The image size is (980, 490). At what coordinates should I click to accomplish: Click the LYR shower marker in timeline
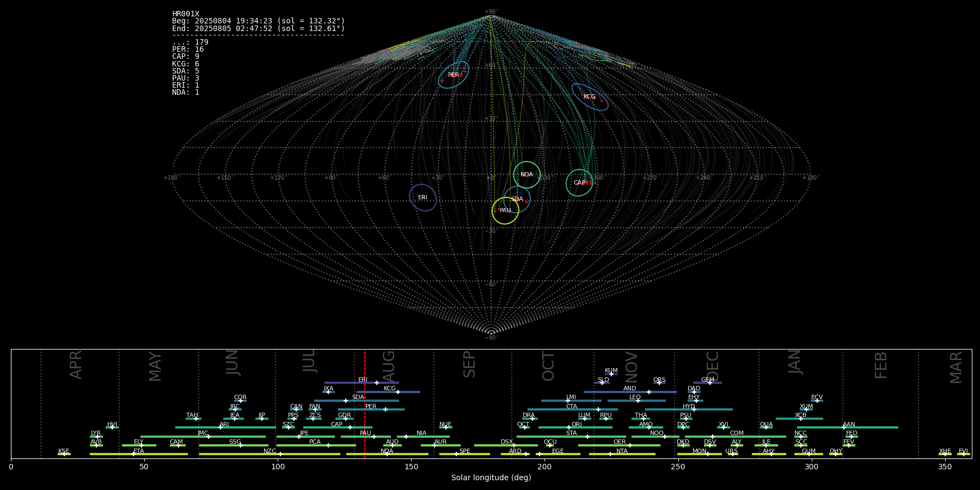point(97,437)
